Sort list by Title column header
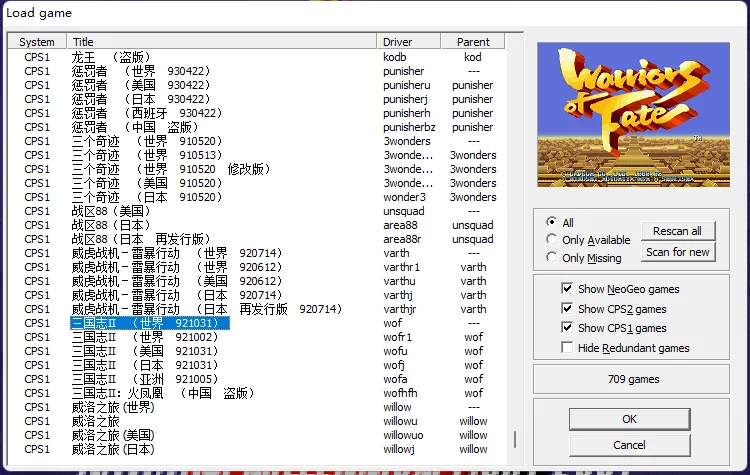 coord(222,42)
